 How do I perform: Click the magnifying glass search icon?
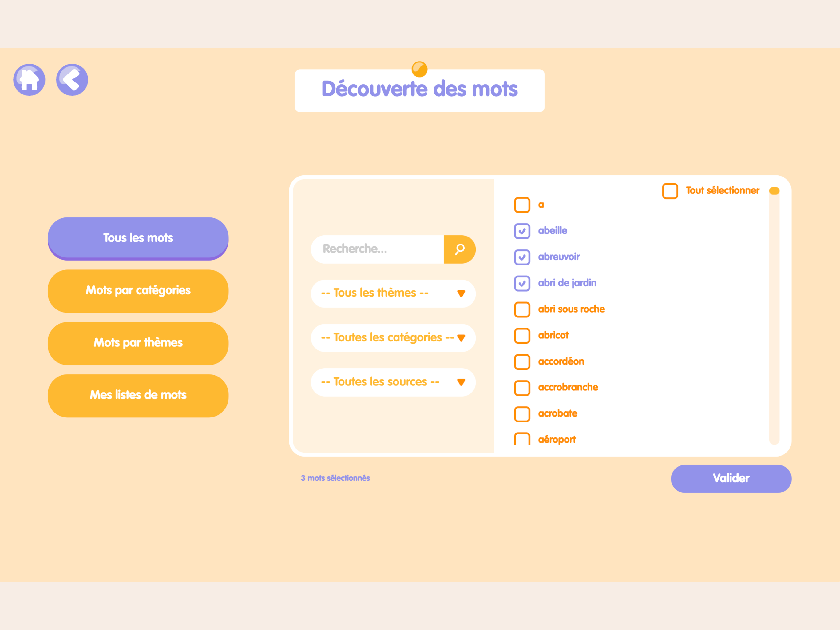pos(459,249)
